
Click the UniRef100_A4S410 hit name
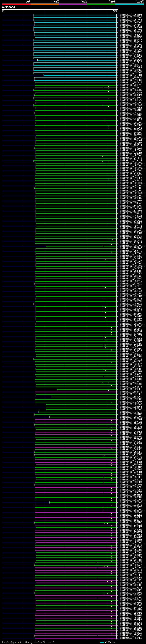click(x=131, y=112)
